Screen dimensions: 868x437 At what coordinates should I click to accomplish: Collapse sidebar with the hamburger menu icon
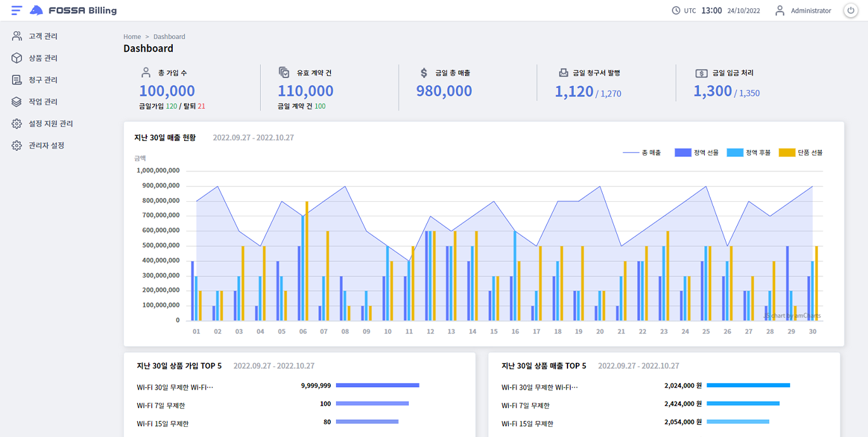tap(16, 10)
